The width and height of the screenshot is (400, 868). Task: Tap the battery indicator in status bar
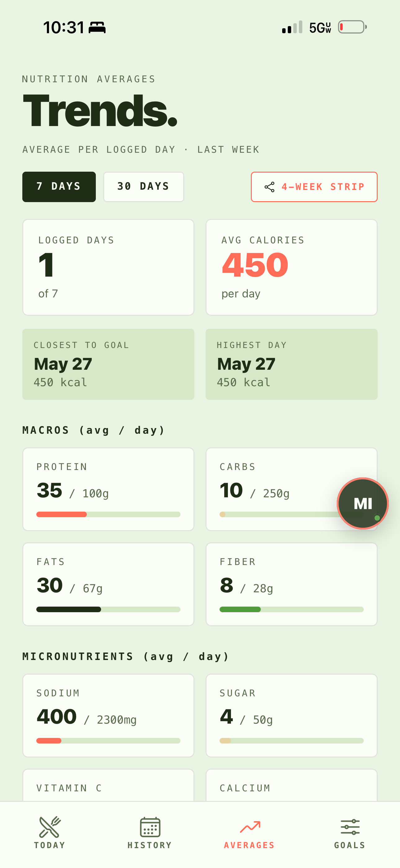point(352,27)
